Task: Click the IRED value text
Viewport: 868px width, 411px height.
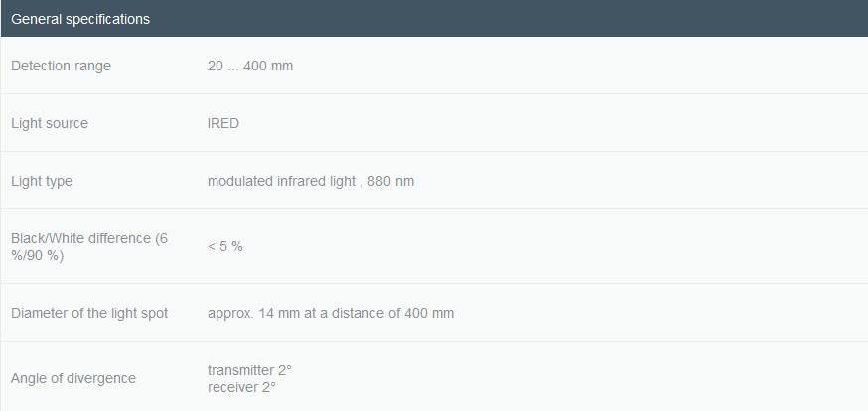Action: (223, 123)
